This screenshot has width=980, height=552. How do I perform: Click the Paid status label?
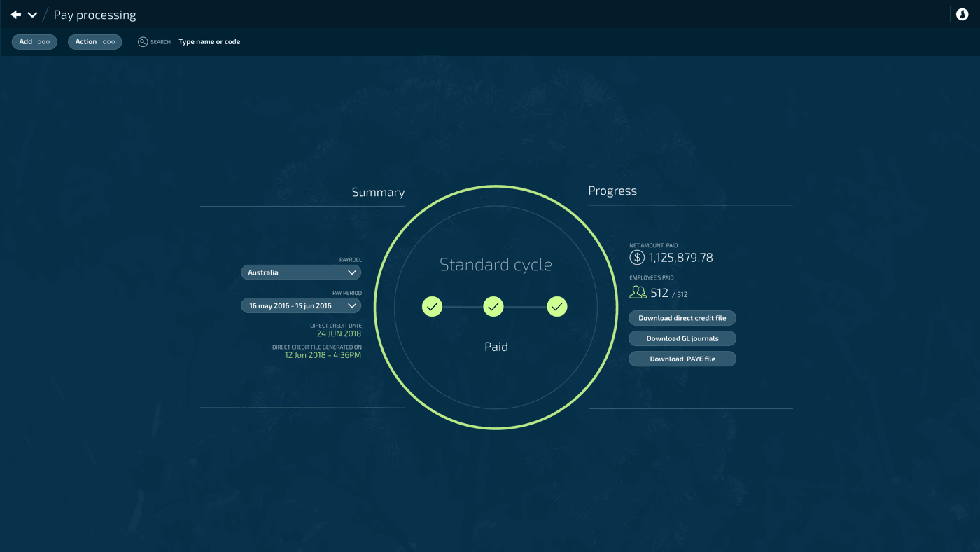496,347
